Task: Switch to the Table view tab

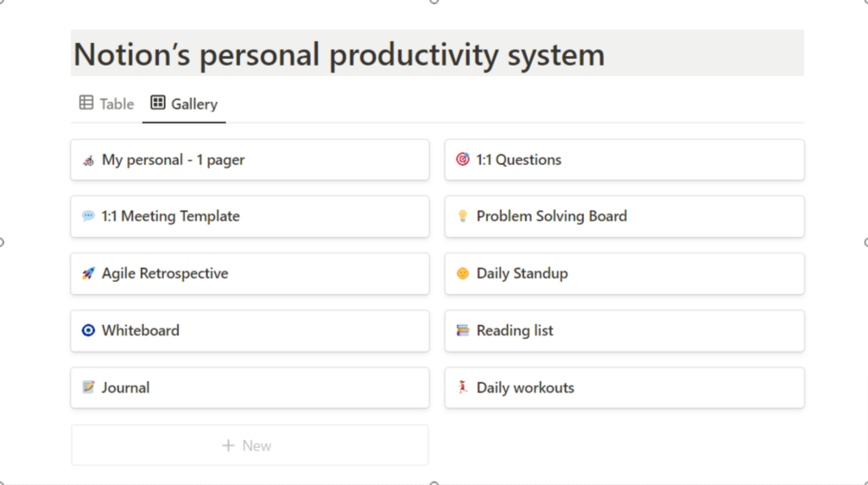Action: [x=106, y=104]
